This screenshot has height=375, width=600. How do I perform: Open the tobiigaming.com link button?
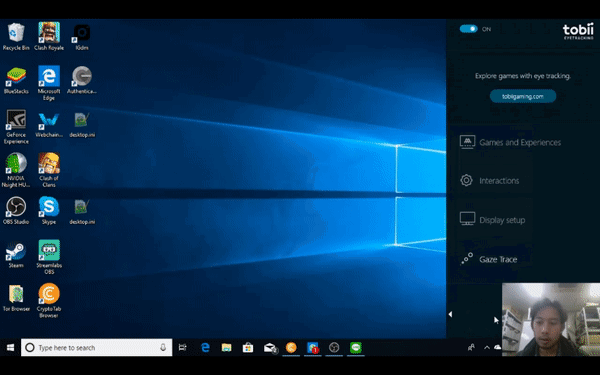[523, 96]
